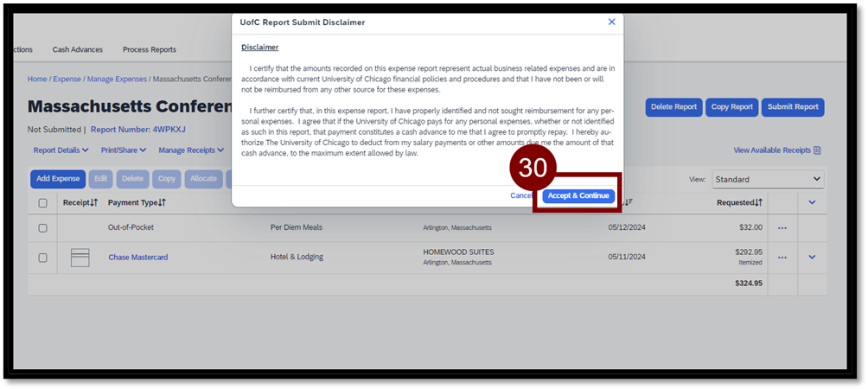
Task: Tick the select-all checkbox in table header
Action: 42,203
